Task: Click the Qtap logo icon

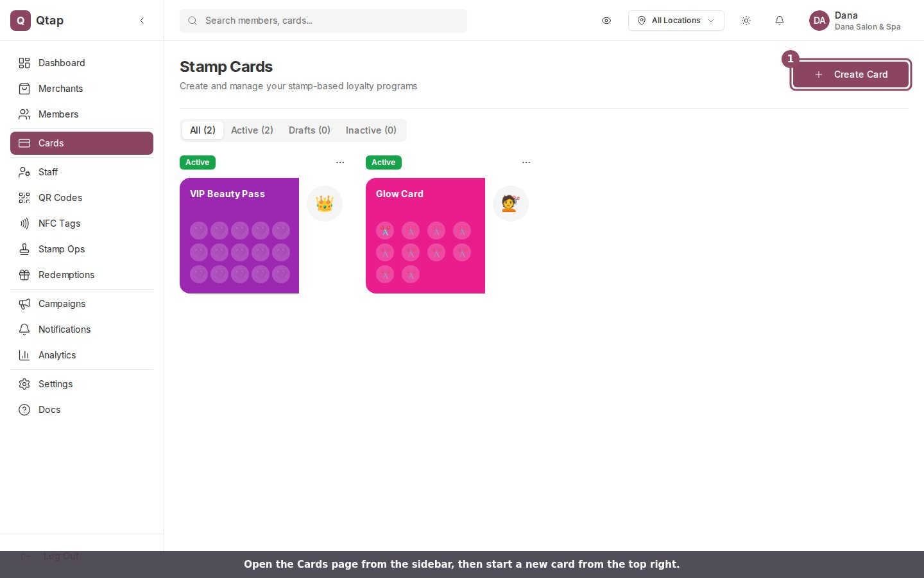Action: (21, 21)
